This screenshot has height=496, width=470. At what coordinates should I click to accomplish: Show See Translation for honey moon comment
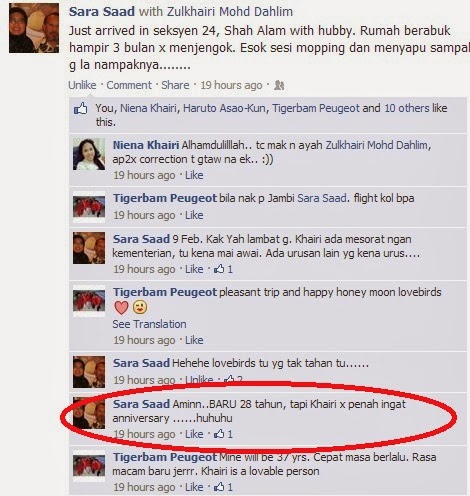149,324
